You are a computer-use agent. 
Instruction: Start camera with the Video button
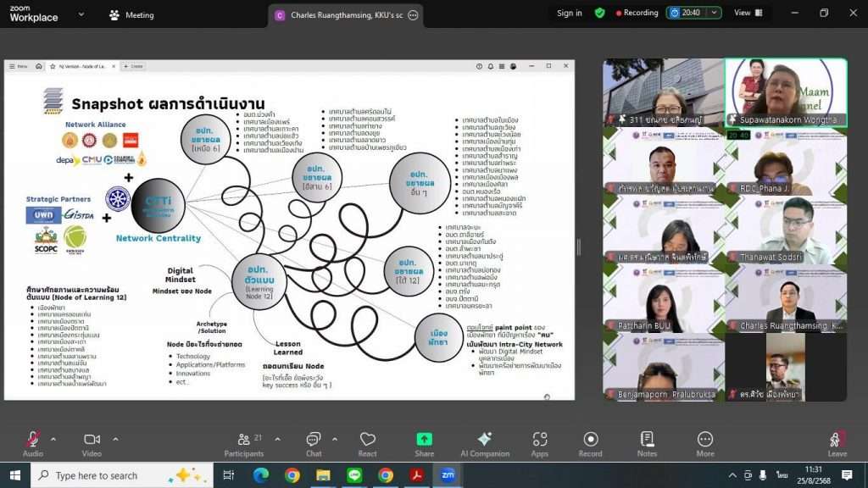coord(92,444)
